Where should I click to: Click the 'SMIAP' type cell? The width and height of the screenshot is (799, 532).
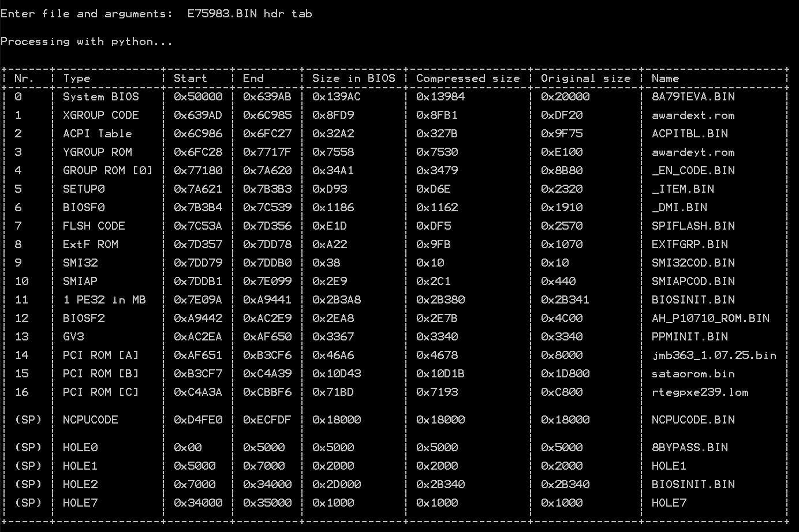click(x=80, y=282)
